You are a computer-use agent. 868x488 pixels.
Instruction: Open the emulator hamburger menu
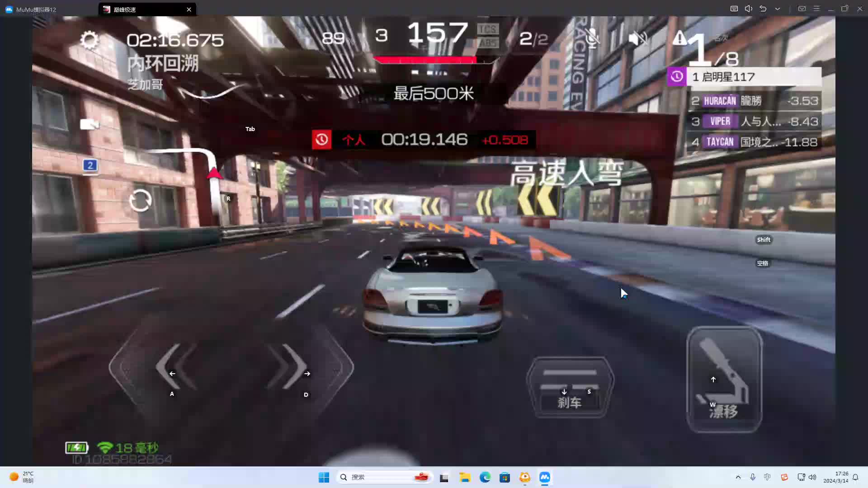(x=816, y=9)
